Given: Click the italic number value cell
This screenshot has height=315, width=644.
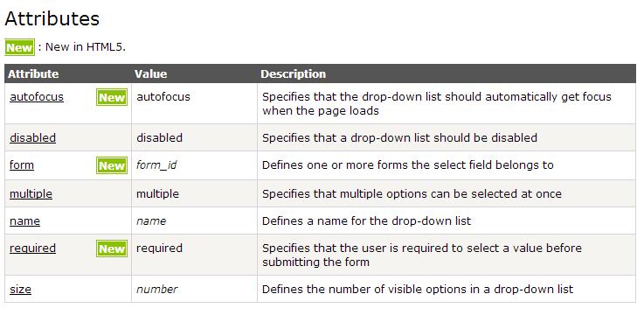Looking at the screenshot, I should click(157, 290).
